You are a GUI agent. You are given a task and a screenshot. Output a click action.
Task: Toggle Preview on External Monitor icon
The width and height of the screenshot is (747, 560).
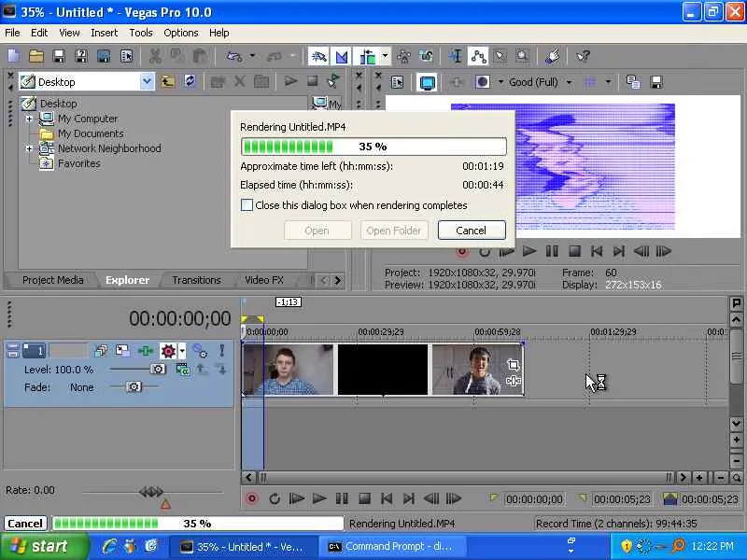[x=428, y=82]
